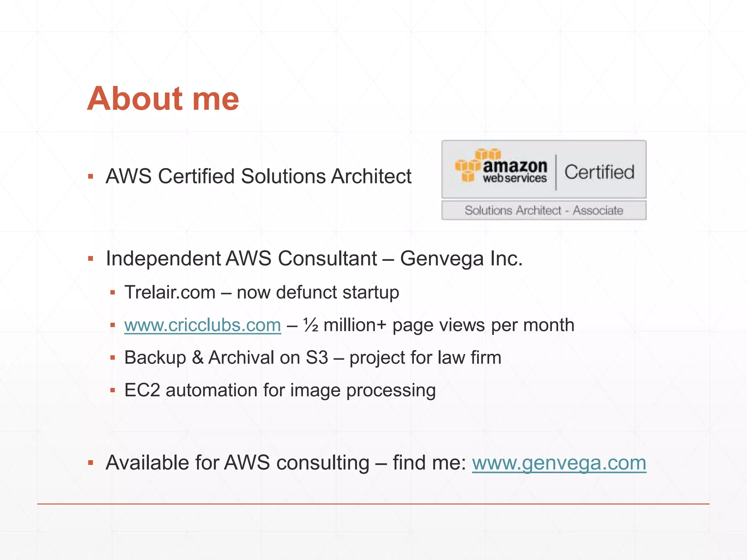
Task: Click the orange horizontal divider line
Action: click(x=373, y=504)
